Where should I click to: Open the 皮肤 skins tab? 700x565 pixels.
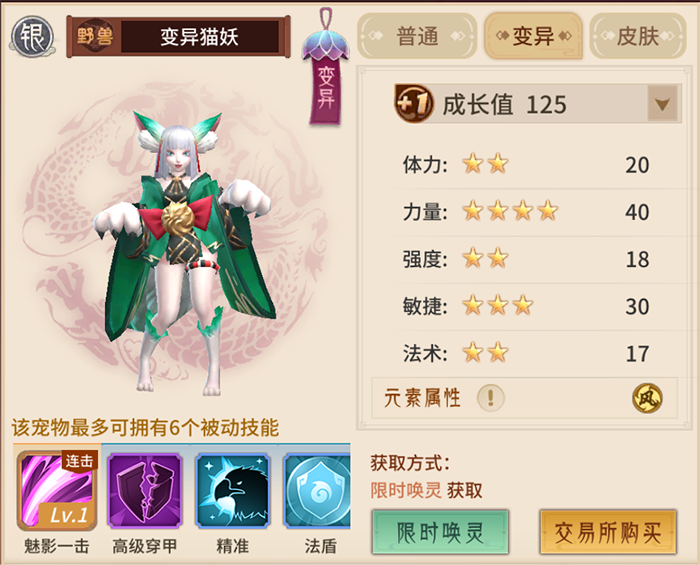coord(638,36)
